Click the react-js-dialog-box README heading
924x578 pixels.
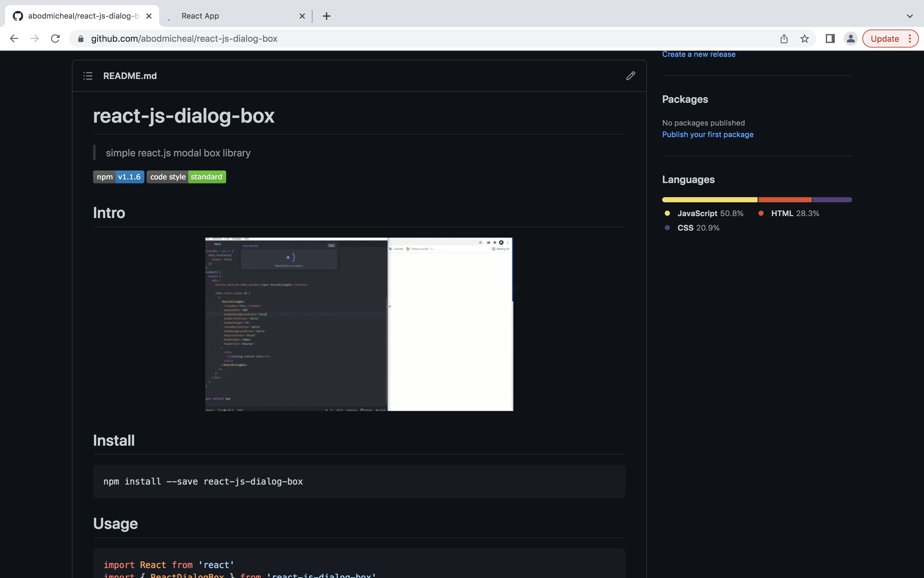(184, 116)
